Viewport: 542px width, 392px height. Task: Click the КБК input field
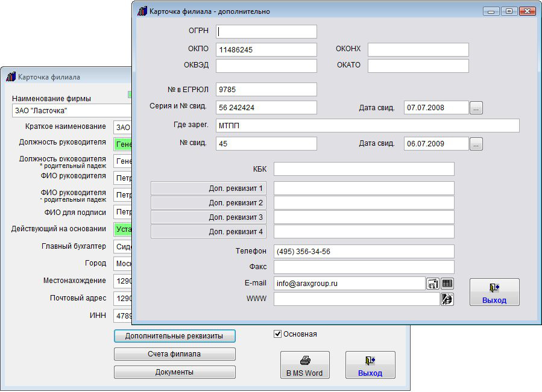(364, 169)
